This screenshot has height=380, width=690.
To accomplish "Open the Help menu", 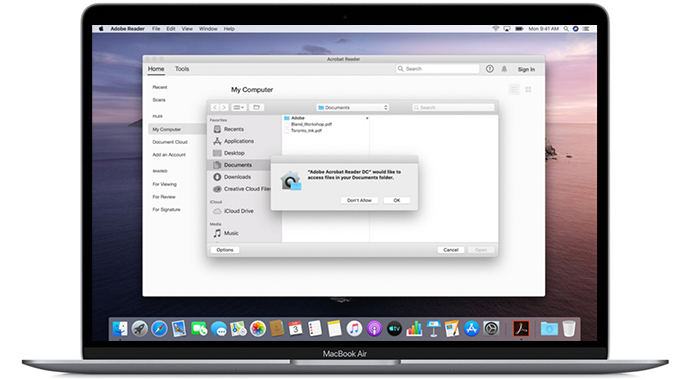I will [x=229, y=29].
